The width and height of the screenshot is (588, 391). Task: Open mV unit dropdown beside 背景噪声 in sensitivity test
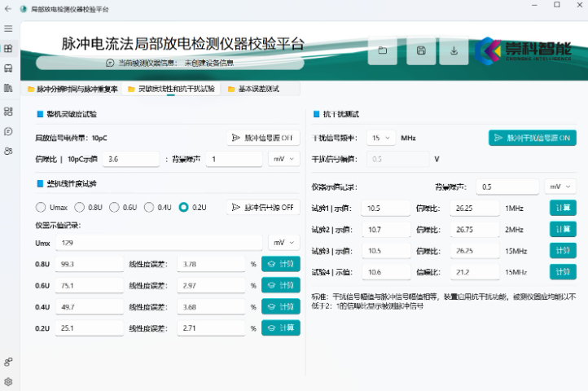pos(284,159)
